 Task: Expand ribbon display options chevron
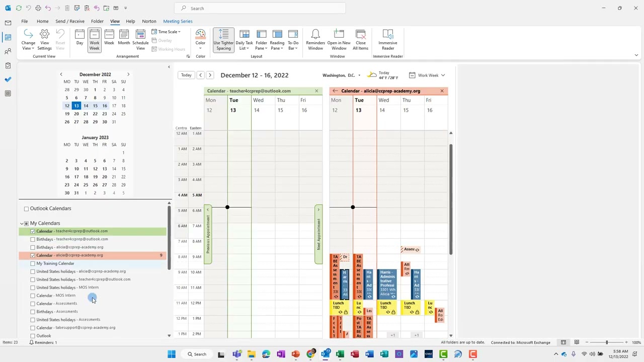click(x=636, y=55)
